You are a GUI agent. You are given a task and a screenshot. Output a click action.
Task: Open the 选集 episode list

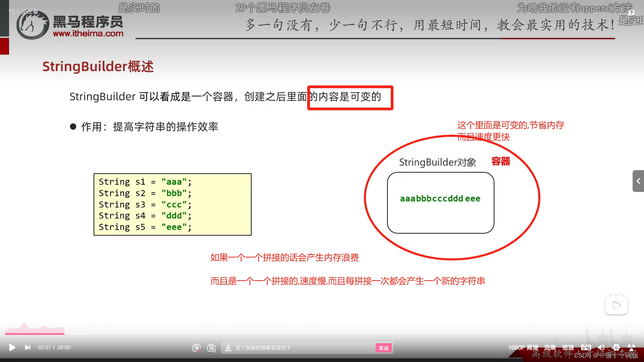550,348
